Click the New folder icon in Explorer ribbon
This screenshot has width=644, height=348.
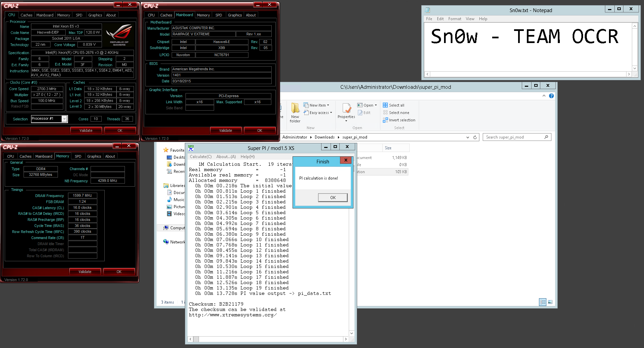point(295,108)
